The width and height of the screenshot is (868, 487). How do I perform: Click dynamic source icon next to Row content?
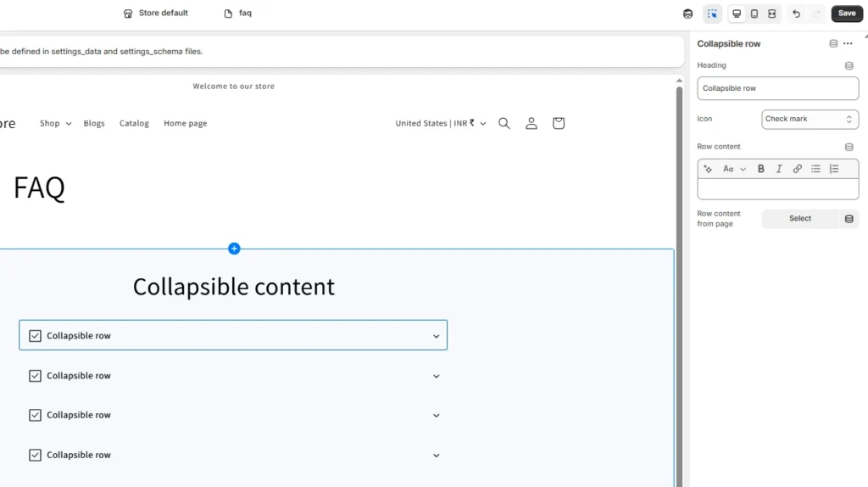(x=849, y=148)
